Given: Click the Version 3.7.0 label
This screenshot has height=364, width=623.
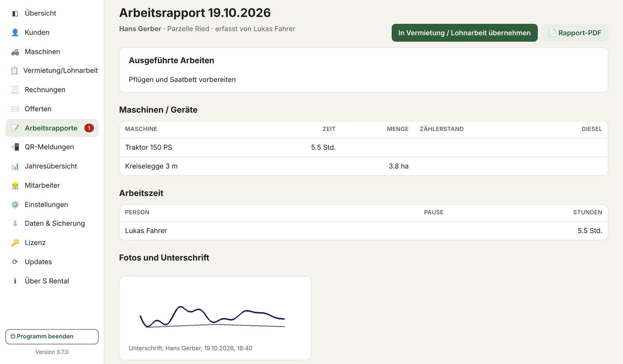Looking at the screenshot, I should pos(52,352).
